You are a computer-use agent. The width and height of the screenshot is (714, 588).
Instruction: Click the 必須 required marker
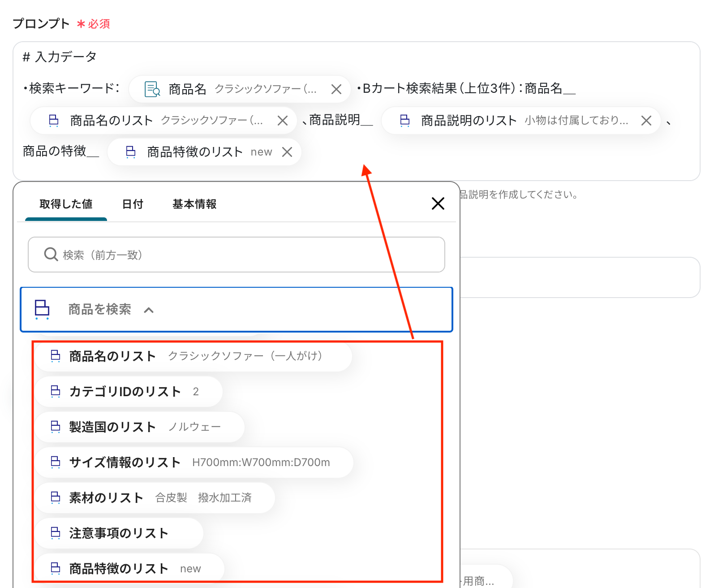(93, 24)
